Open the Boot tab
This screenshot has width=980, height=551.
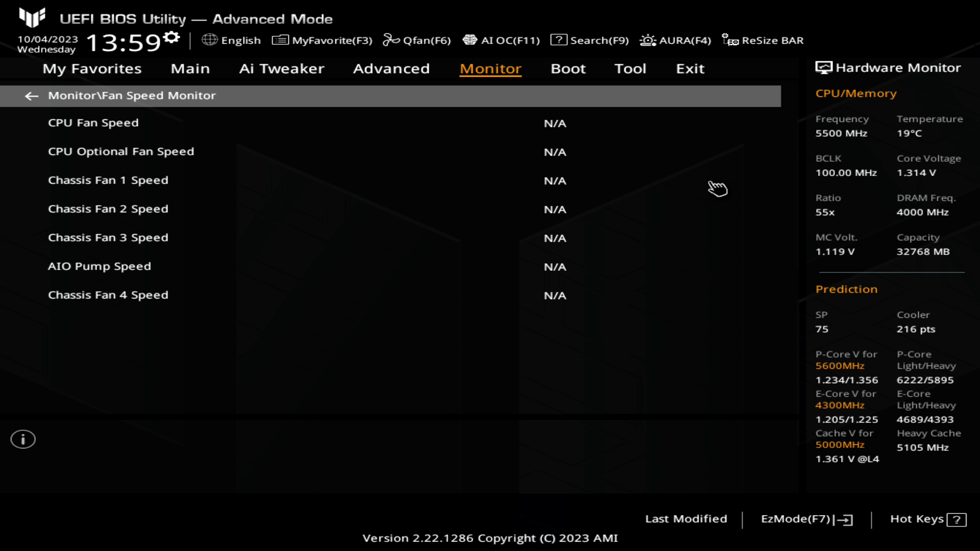tap(568, 69)
